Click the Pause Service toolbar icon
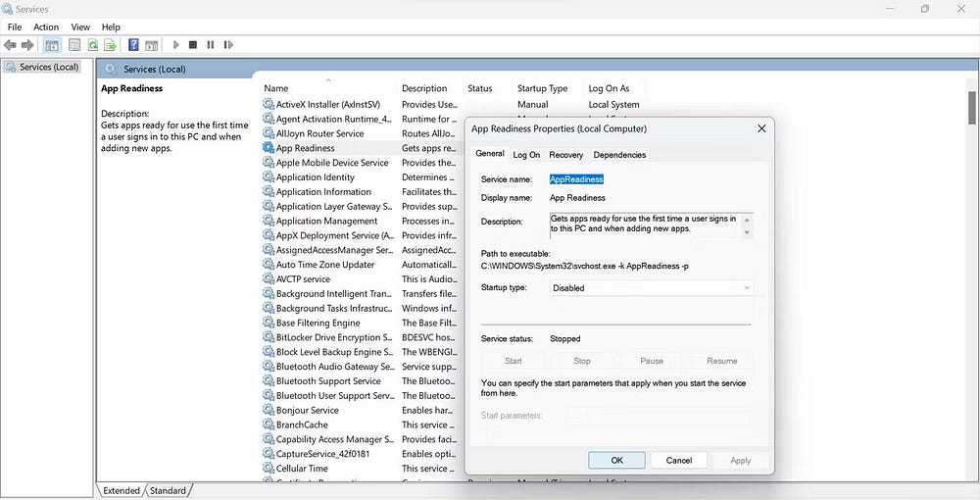The image size is (980, 500). [211, 45]
